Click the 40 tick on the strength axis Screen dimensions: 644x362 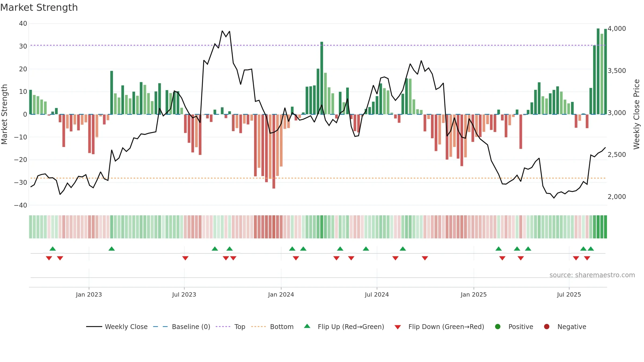(23, 24)
